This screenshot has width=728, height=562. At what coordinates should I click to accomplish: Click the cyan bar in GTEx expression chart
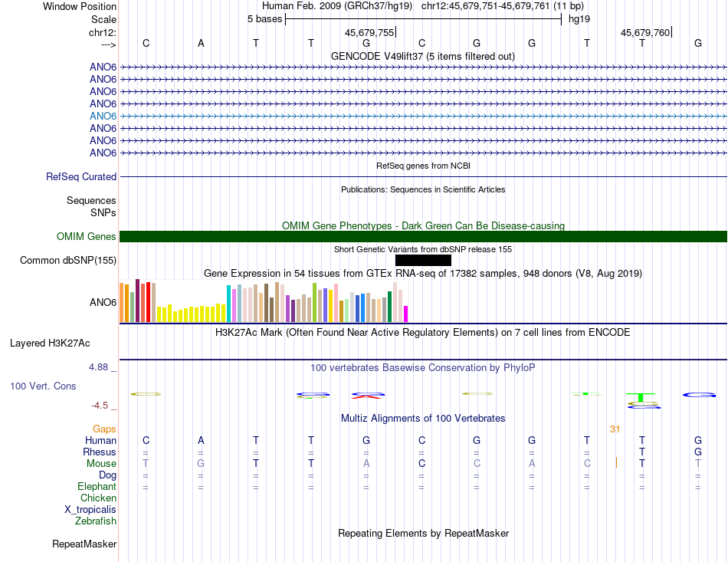coord(228,304)
